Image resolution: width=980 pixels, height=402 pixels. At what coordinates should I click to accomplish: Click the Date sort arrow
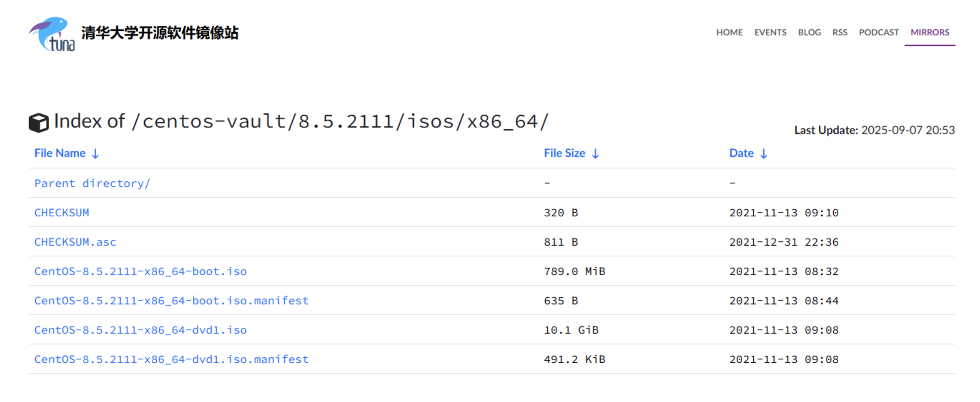point(763,154)
